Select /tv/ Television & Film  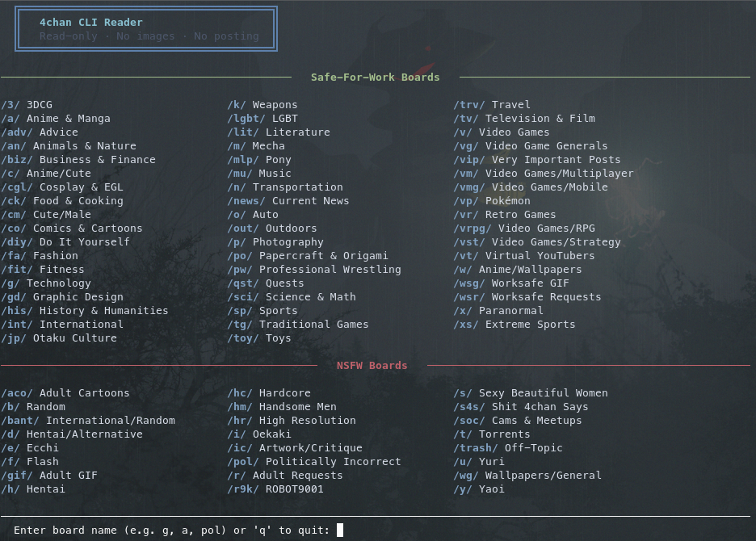coord(524,118)
